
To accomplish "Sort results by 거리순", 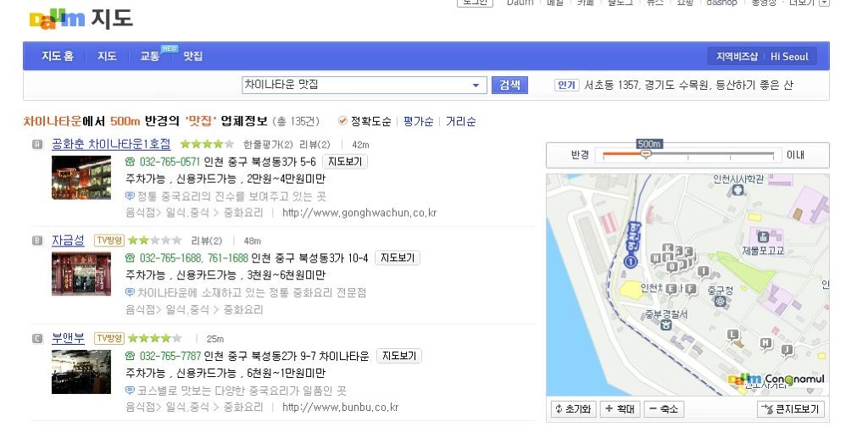I will [460, 121].
